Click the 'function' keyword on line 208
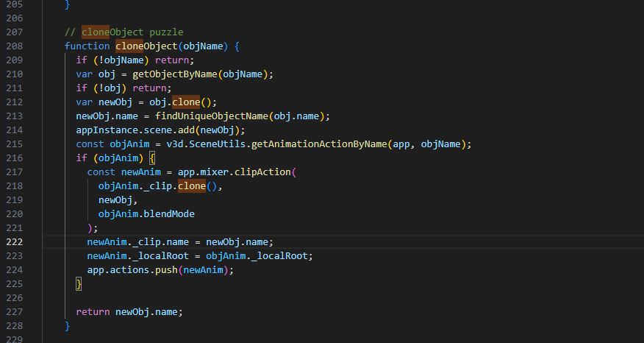This screenshot has width=644, height=343. [87, 46]
